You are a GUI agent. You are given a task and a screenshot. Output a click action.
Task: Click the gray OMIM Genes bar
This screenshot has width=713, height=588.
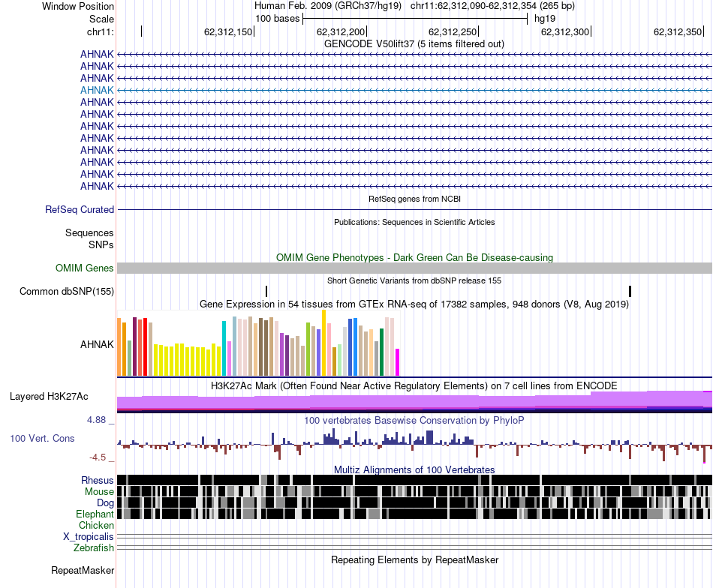click(x=414, y=268)
